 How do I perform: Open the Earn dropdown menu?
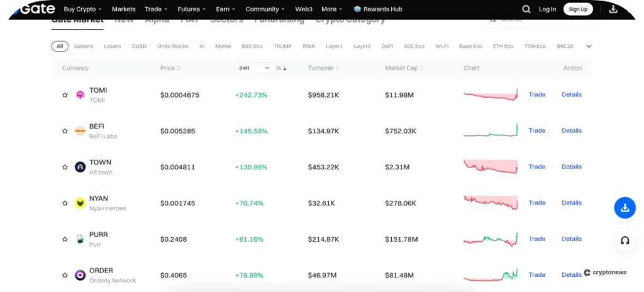pyautogui.click(x=226, y=9)
